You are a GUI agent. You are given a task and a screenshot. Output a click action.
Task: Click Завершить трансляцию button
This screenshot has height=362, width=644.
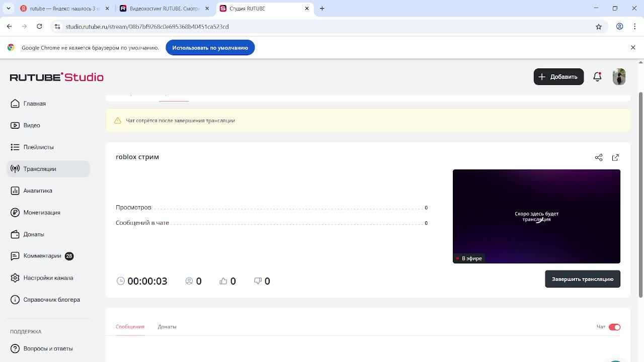pos(583,279)
